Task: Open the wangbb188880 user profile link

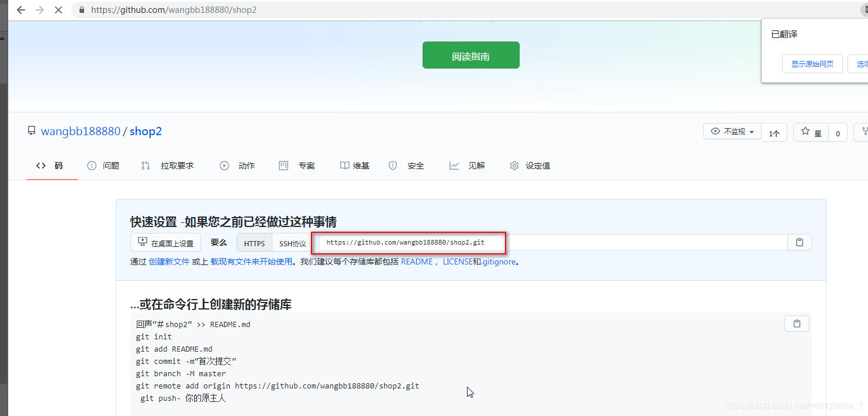Action: tap(81, 131)
